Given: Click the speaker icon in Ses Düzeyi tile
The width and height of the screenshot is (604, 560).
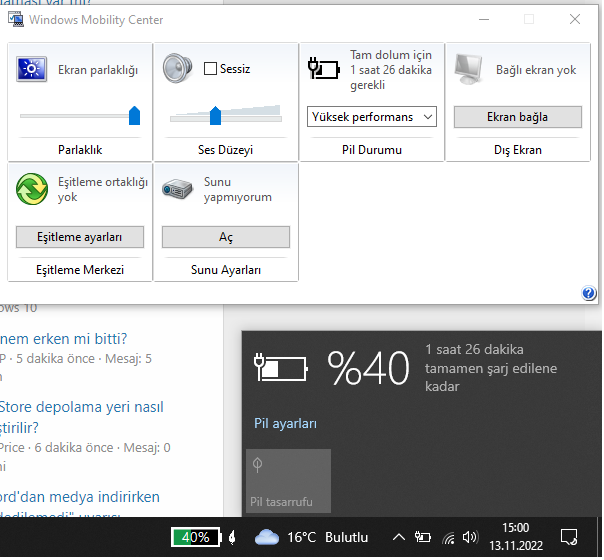Looking at the screenshot, I should [177, 68].
